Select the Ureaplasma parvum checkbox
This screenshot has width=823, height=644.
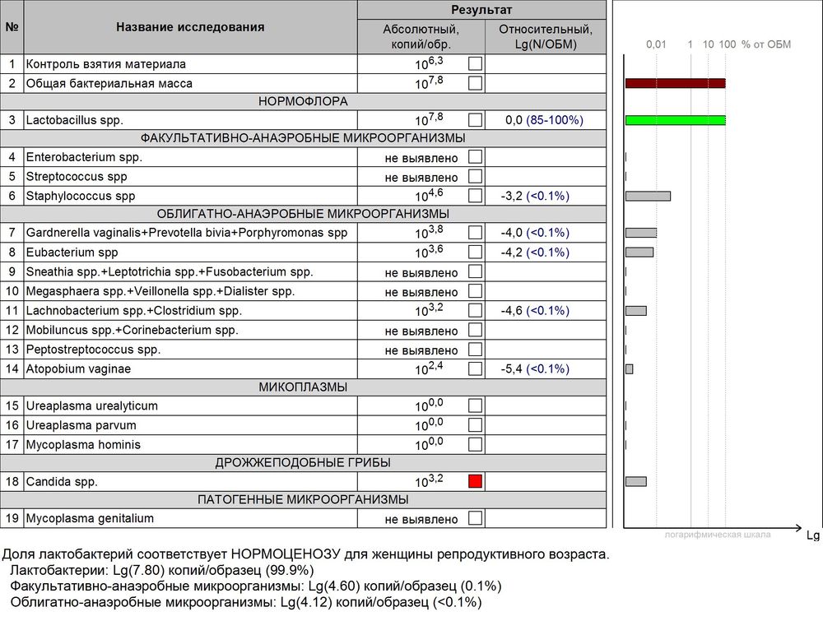click(x=475, y=425)
